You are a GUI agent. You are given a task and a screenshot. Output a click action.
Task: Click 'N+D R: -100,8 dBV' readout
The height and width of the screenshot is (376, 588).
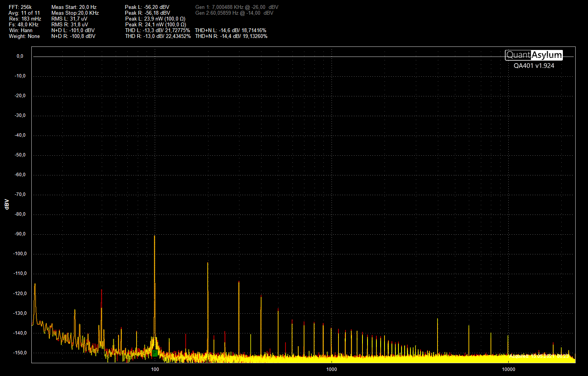point(73,36)
